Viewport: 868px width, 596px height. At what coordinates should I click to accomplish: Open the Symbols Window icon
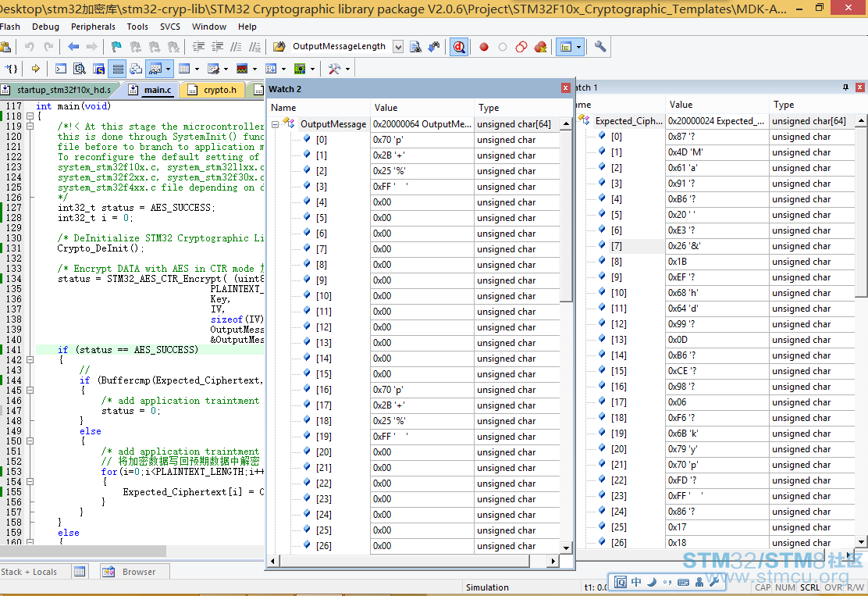point(98,69)
